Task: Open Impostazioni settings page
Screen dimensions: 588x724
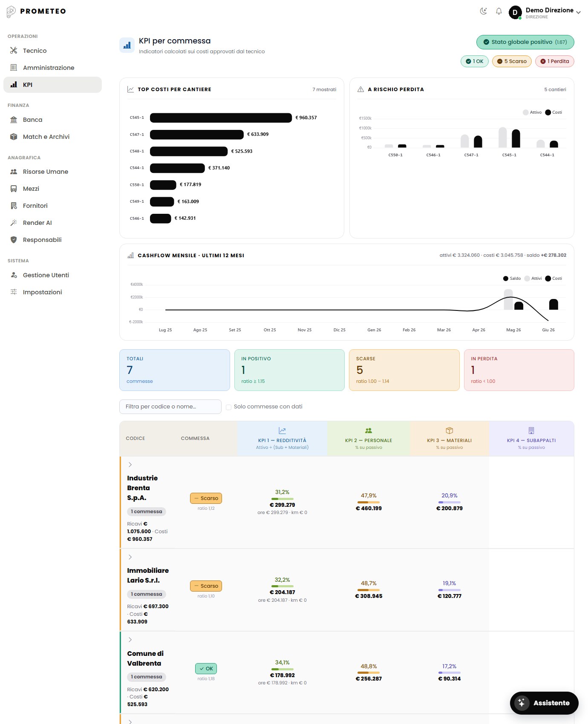Action: (x=52, y=292)
